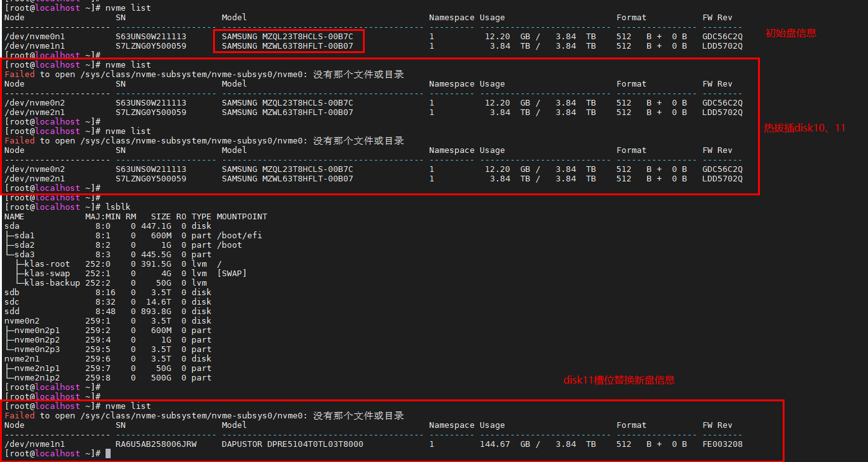Screen dimensions: 868x462
Task: Click firmware revision FE003208
Action: (x=722, y=444)
